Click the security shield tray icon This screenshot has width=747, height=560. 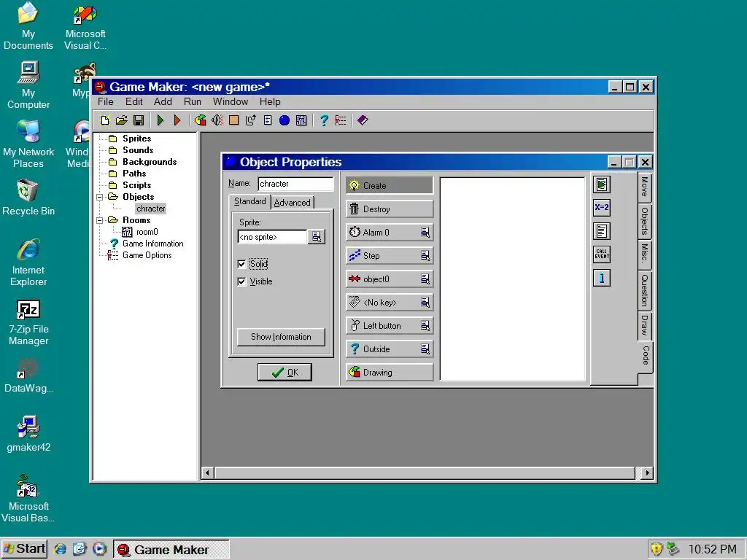(657, 549)
